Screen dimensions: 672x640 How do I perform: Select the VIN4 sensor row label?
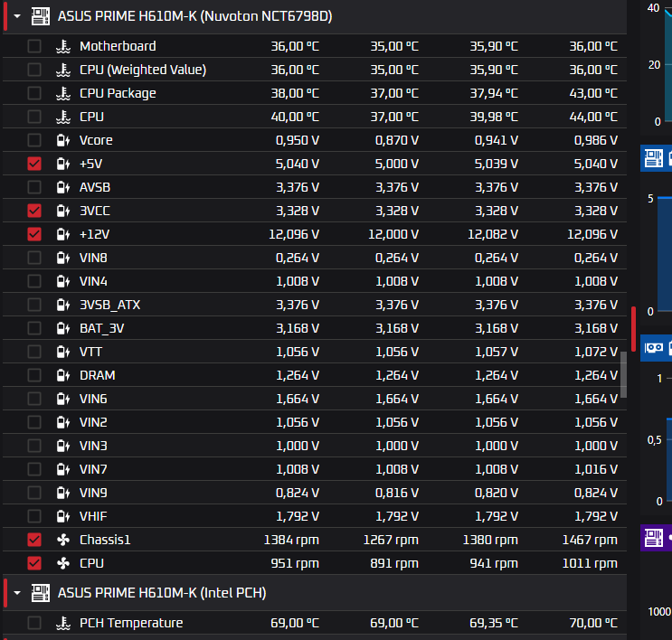(93, 281)
